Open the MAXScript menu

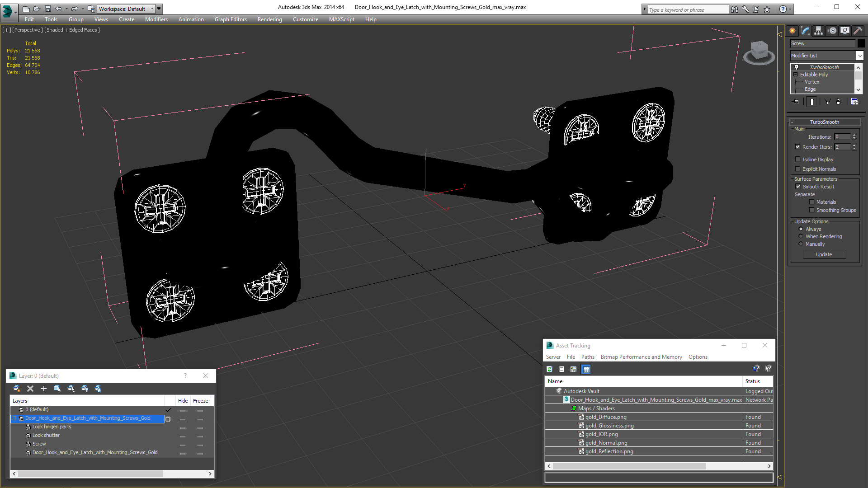point(341,19)
